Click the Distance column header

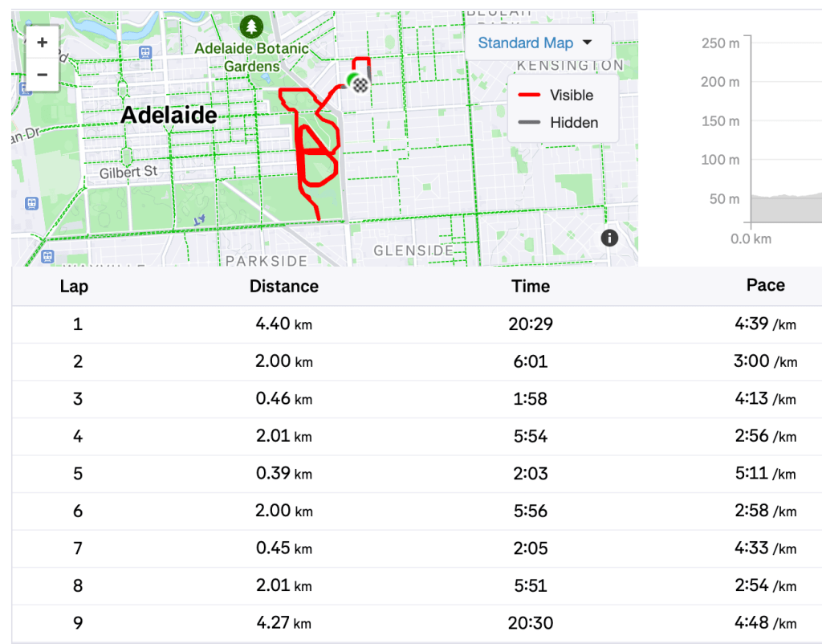coord(283,286)
